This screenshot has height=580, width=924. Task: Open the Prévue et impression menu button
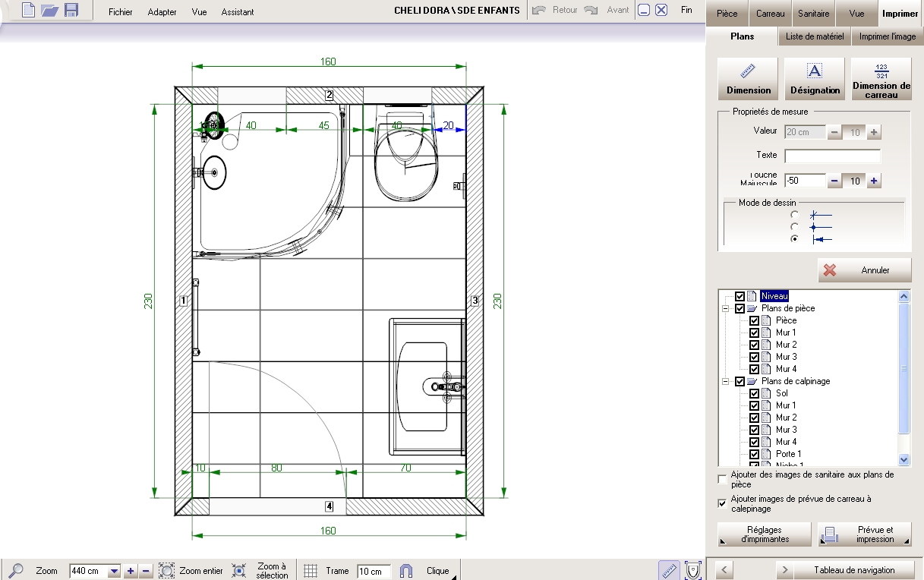tap(865, 534)
